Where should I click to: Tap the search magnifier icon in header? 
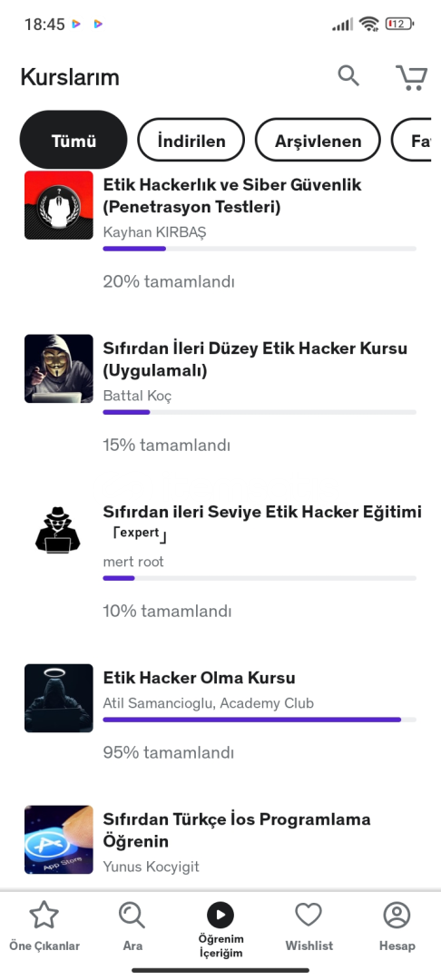click(x=348, y=76)
